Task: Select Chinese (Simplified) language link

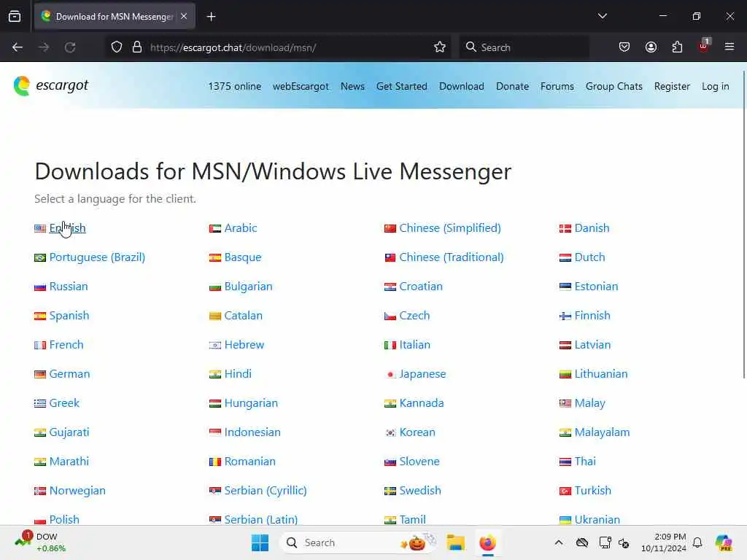Action: tap(450, 228)
